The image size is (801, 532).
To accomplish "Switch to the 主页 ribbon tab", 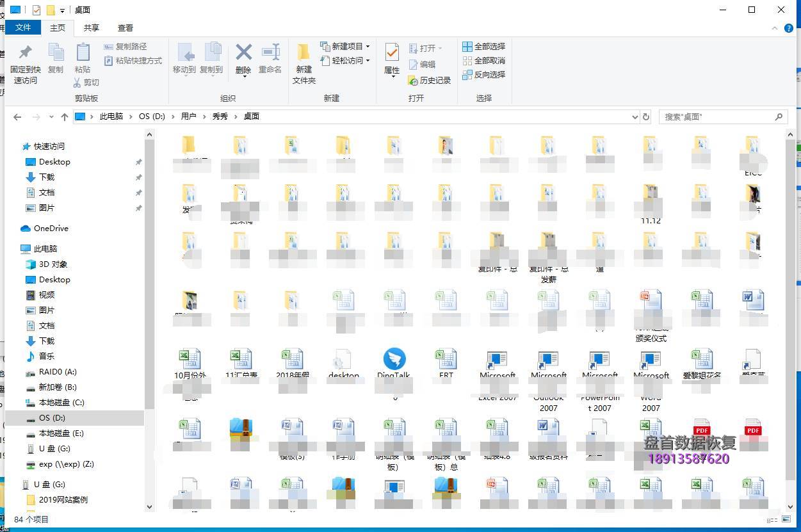I will (x=58, y=28).
